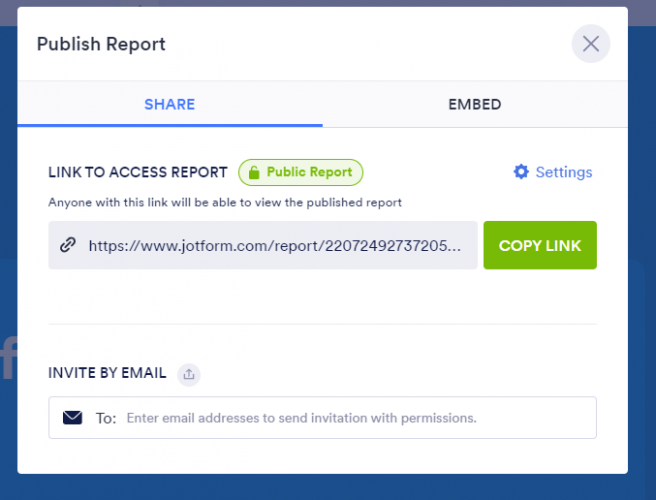Switch to the SHARE tab
Screen dimensions: 656x500
coord(169,104)
